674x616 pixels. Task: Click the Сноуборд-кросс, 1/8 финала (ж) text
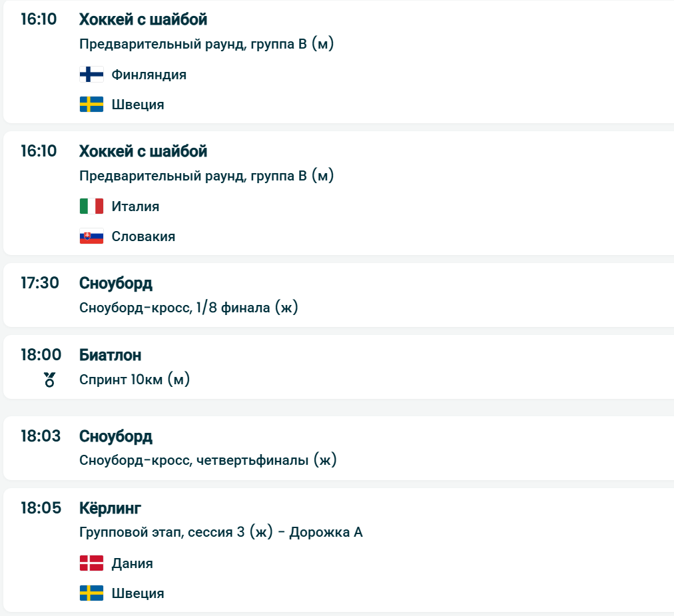pyautogui.click(x=188, y=308)
